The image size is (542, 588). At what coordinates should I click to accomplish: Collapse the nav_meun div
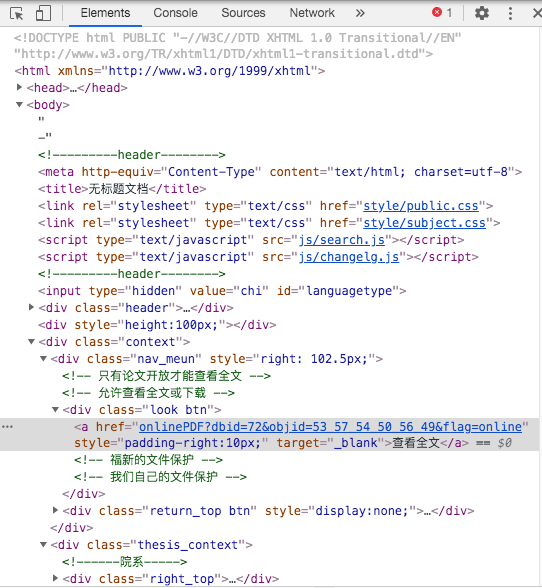[x=44, y=358]
